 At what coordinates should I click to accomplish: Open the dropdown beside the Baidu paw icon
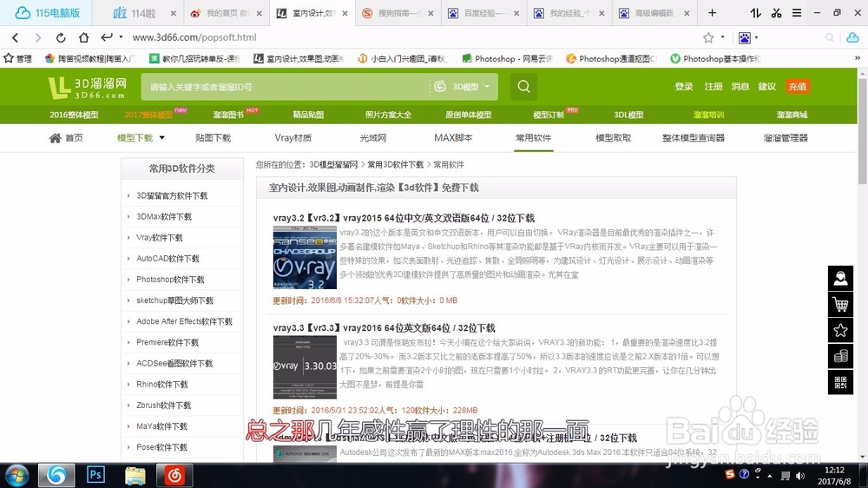click(756, 37)
